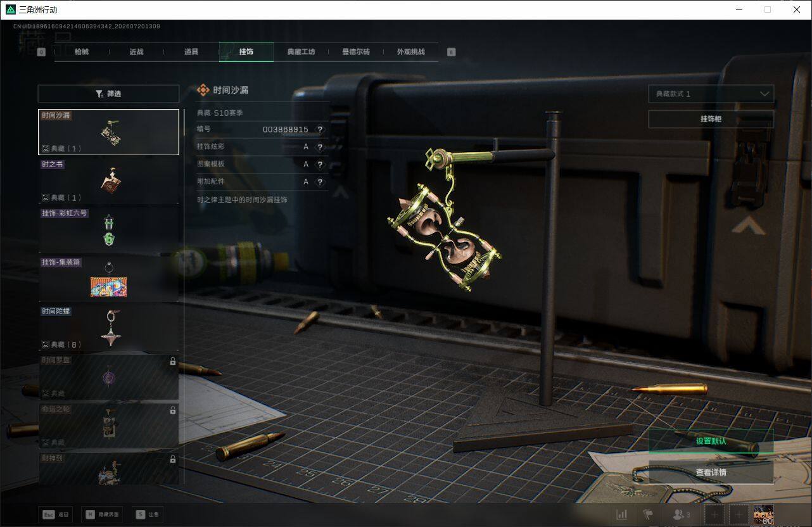Switch to the 典藏工坊 tab
The width and height of the screenshot is (812, 527).
(x=301, y=52)
